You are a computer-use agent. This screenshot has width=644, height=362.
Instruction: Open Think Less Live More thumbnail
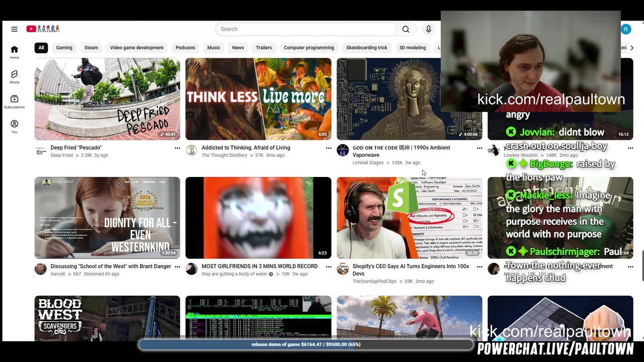tap(259, 99)
